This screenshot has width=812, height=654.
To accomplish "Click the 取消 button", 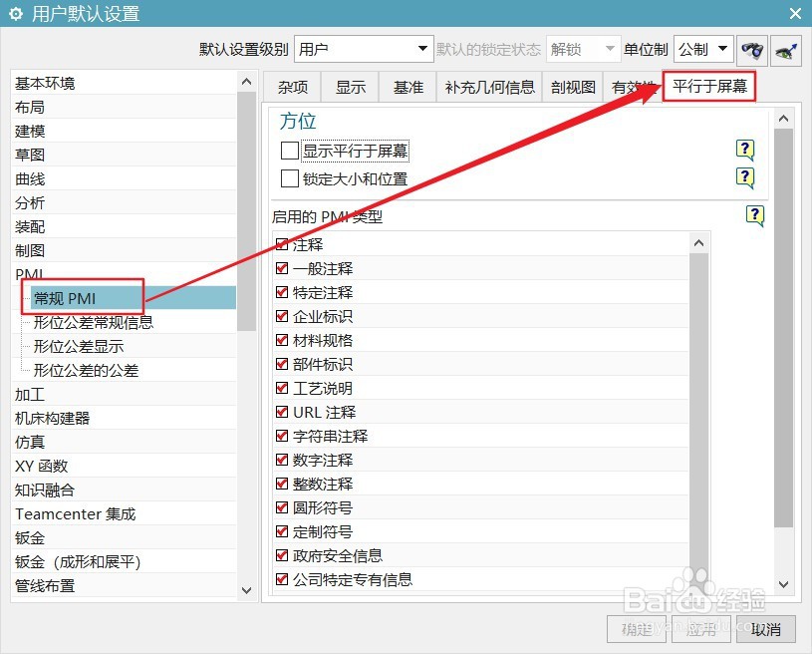I will pyautogui.click(x=764, y=630).
